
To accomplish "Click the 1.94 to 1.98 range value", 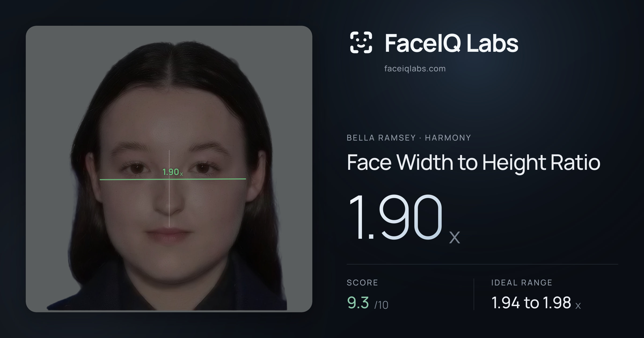I will tap(536, 303).
